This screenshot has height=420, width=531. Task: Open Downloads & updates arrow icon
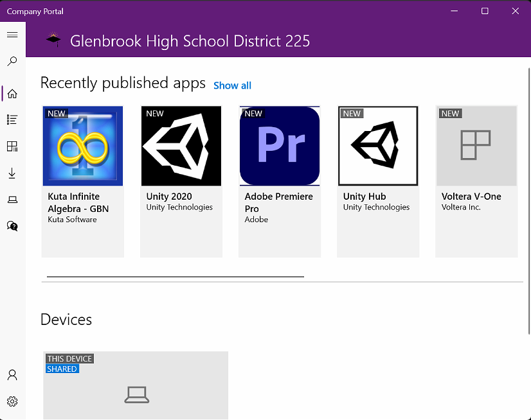(12, 173)
